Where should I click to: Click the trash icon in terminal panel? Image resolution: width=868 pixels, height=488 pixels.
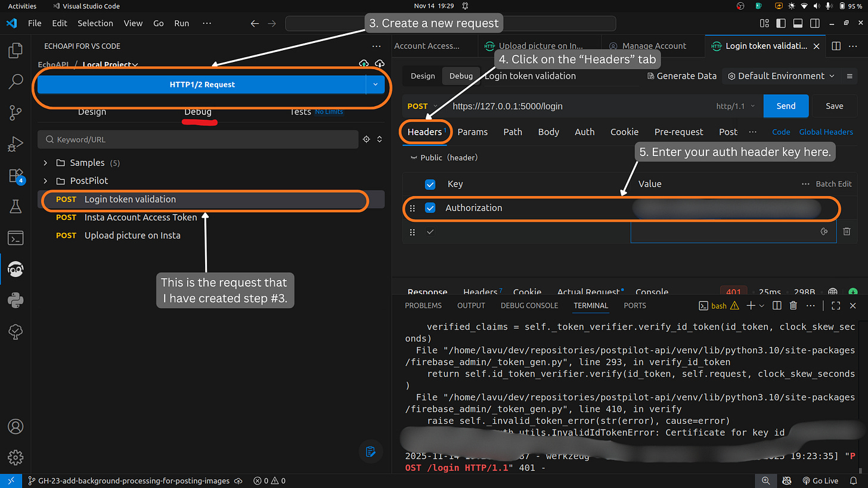793,306
